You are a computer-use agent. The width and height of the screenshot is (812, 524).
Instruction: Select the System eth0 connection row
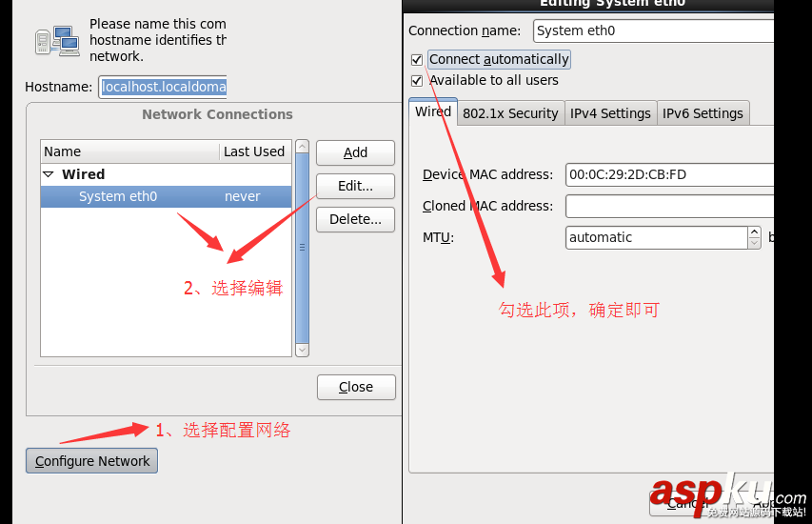point(167,196)
